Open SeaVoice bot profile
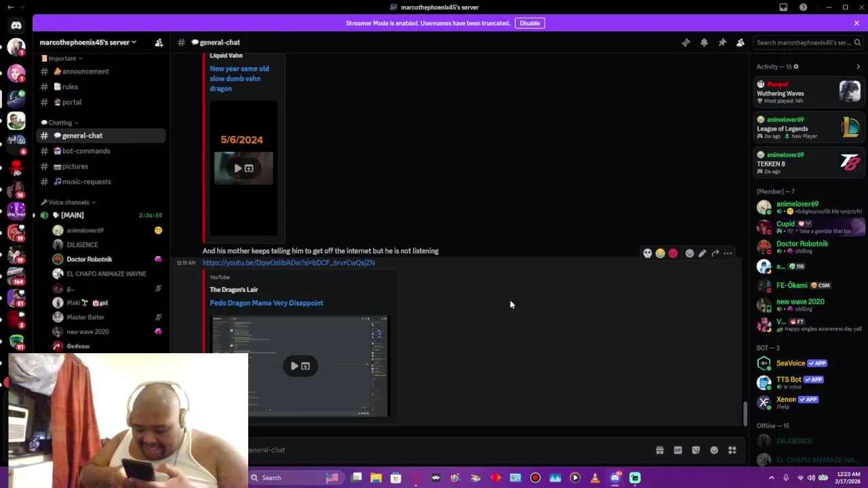Screen dimensions: 868x488 (x=809, y=363)
